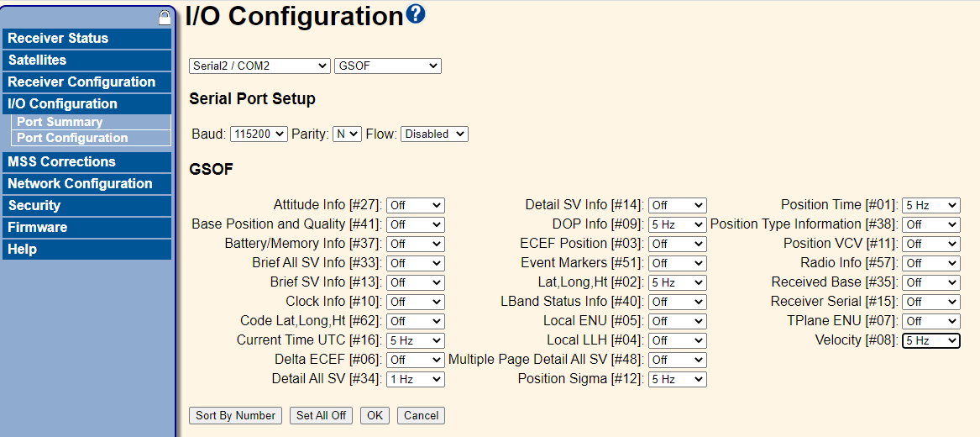The height and width of the screenshot is (437, 980).
Task: Expand the Flow control dropdown
Action: (x=434, y=134)
